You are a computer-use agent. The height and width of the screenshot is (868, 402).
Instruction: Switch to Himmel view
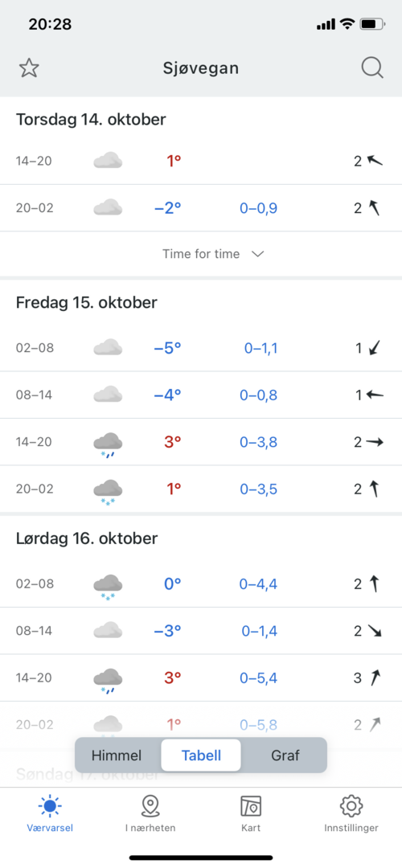(x=117, y=755)
